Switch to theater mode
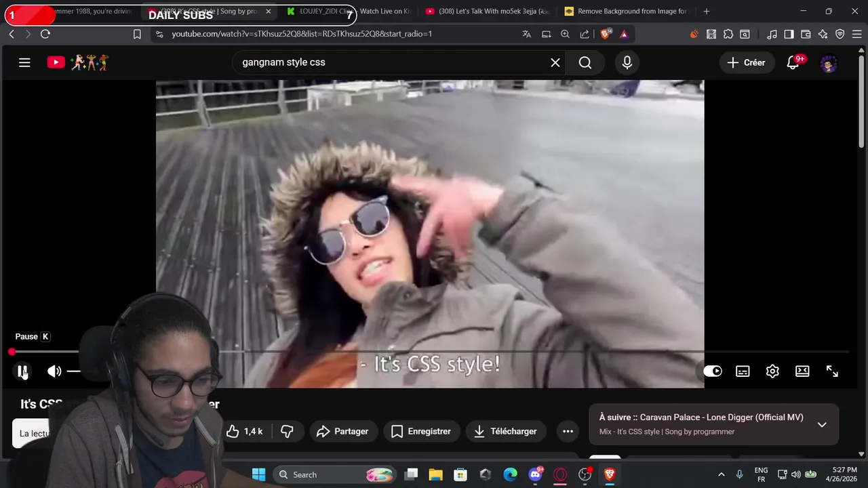Viewport: 868px width, 488px height. click(802, 371)
